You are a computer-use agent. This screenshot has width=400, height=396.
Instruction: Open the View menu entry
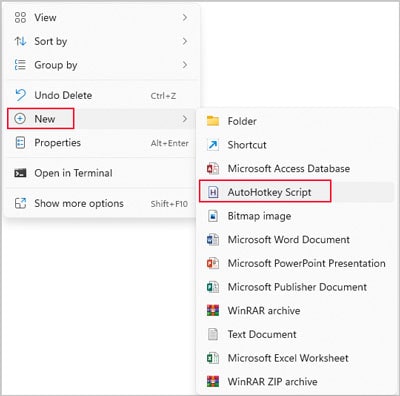pyautogui.click(x=101, y=17)
